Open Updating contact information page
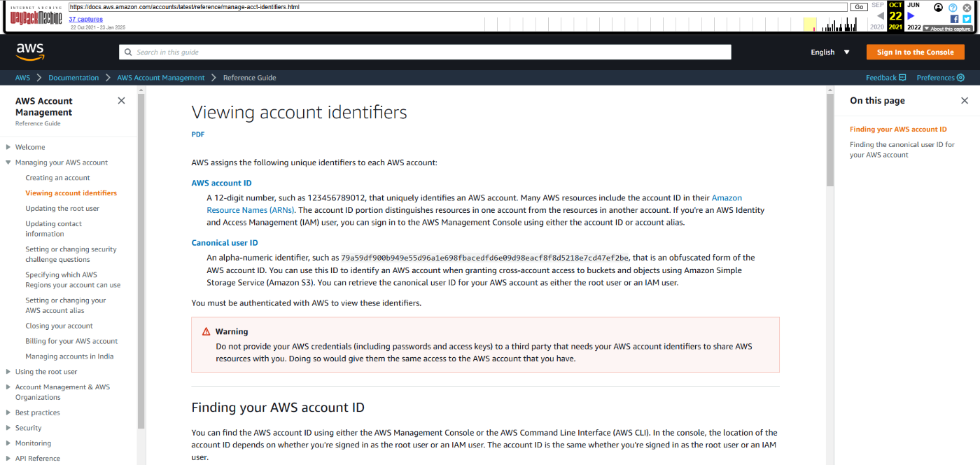Image resolution: width=980 pixels, height=465 pixels. [x=54, y=229]
